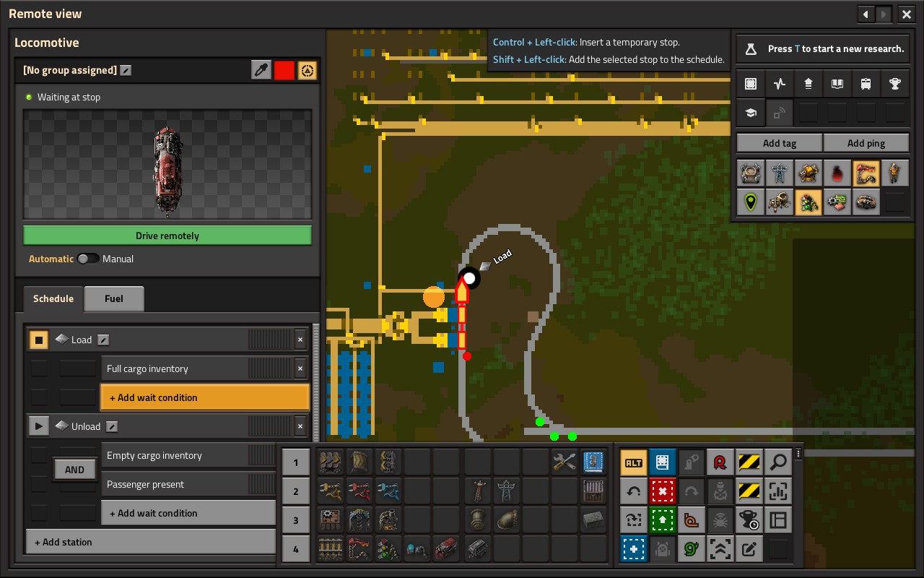The image size is (924, 578).
Task: Toggle the player character map filter
Action: pos(895,173)
